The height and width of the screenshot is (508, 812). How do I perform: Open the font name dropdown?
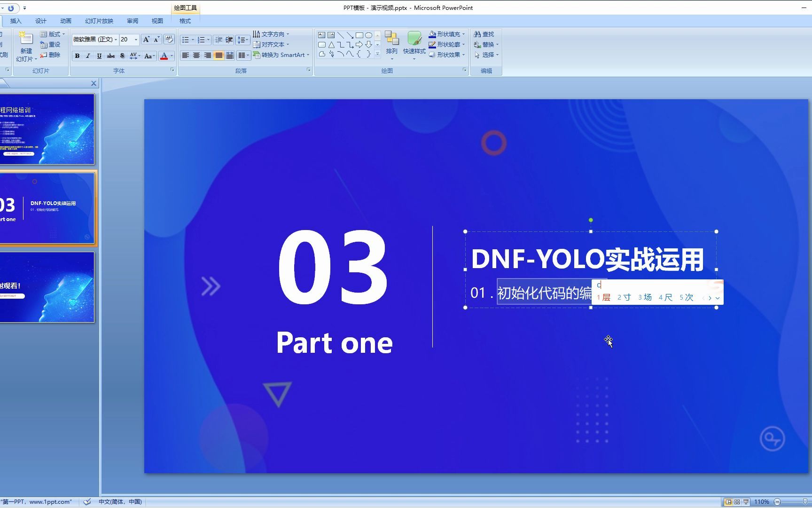pyautogui.click(x=116, y=40)
